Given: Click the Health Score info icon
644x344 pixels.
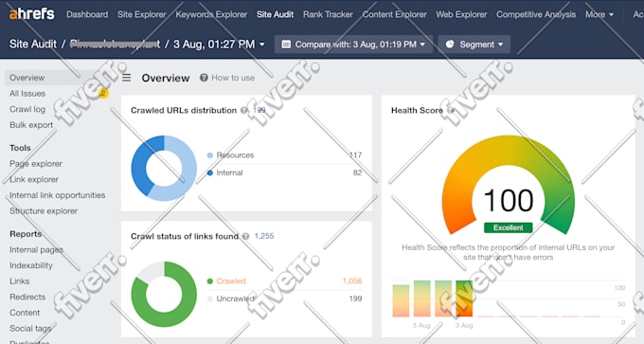Looking at the screenshot, I should click(451, 110).
